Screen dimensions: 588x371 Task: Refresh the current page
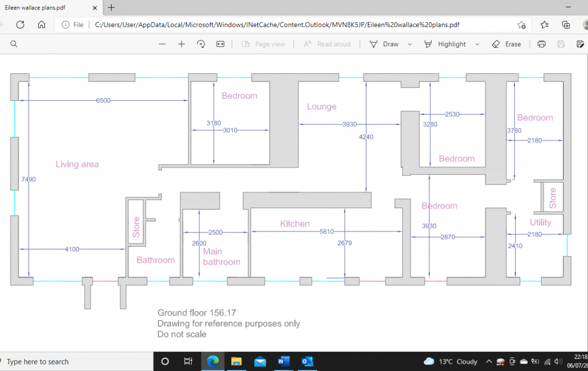pos(20,25)
